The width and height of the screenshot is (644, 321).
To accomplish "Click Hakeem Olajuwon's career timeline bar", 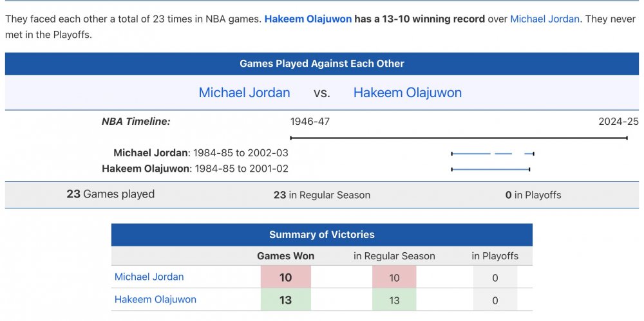I will (490, 169).
